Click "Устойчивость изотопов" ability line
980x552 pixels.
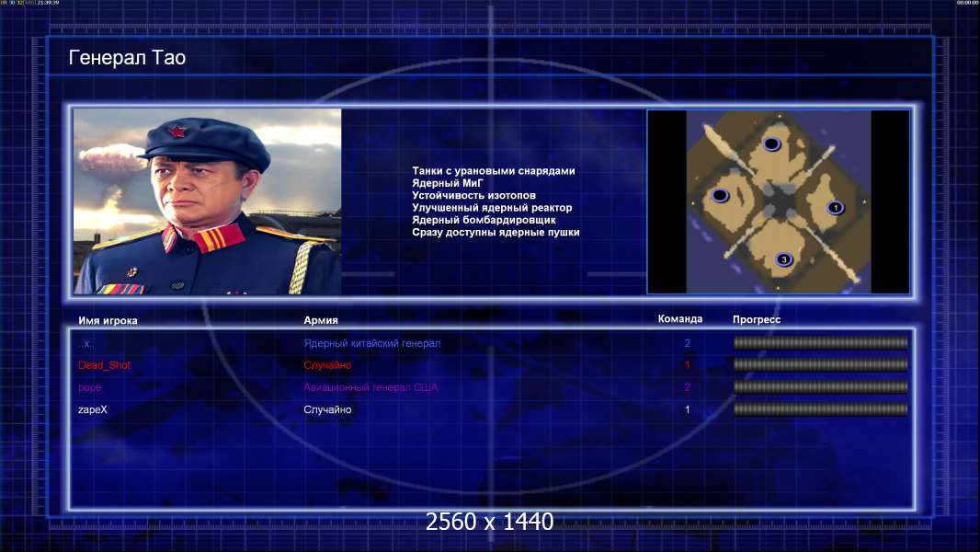(x=473, y=195)
